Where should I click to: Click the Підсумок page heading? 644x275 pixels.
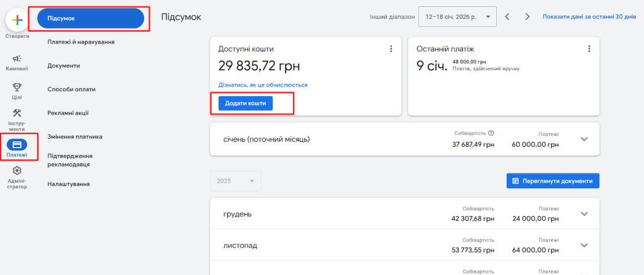181,17
